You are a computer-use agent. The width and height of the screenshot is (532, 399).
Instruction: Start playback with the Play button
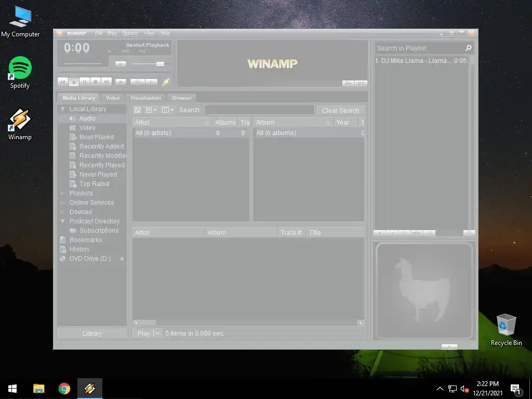74,82
